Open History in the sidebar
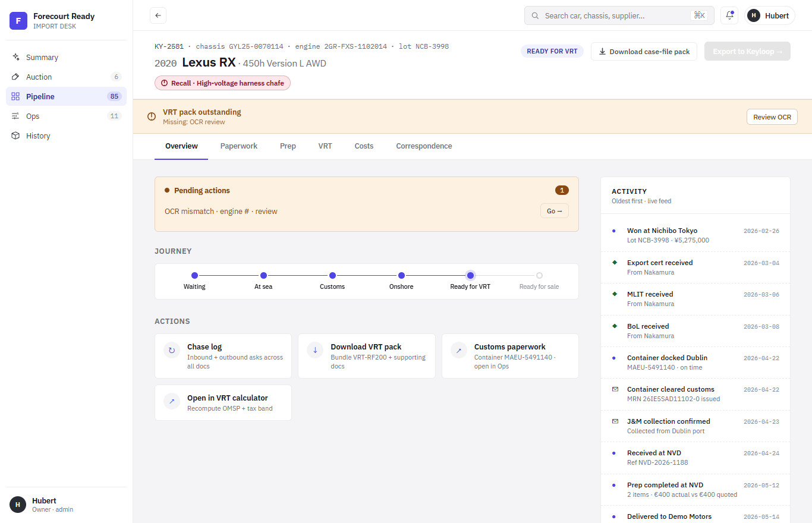The height and width of the screenshot is (523, 812). 66,136
